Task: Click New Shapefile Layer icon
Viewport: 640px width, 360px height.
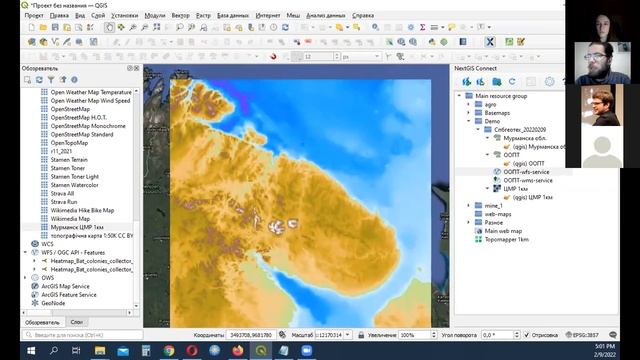Action: [55, 42]
